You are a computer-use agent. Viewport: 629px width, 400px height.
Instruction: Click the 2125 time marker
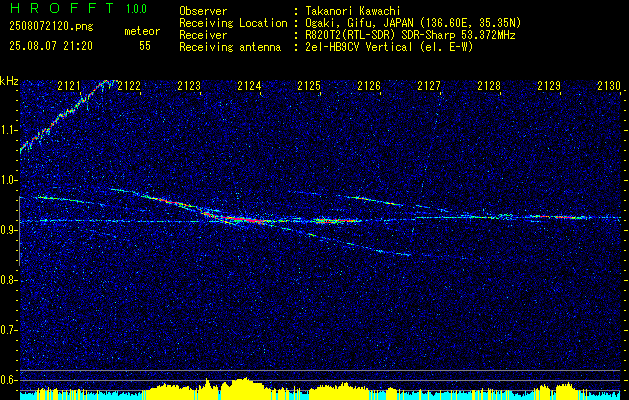click(309, 85)
